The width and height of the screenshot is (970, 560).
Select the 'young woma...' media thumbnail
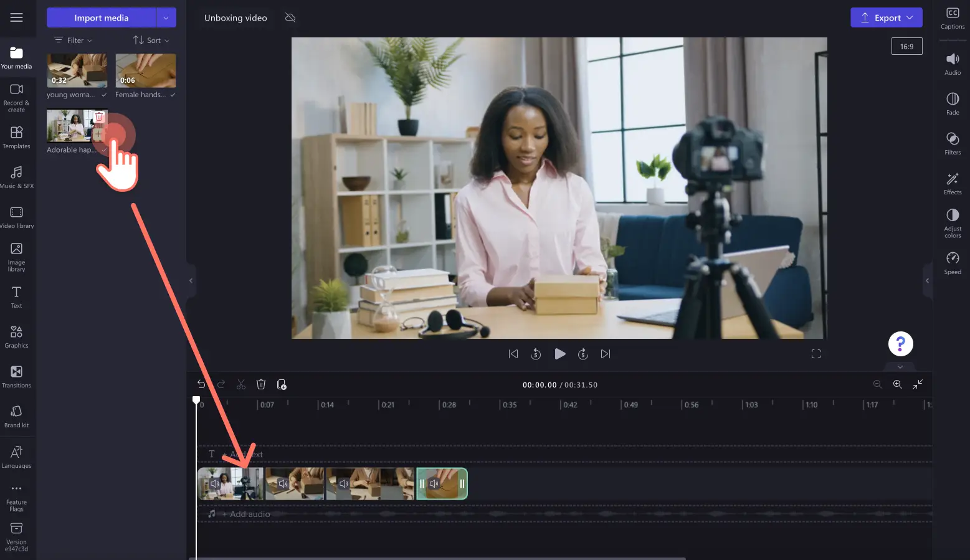tap(77, 70)
